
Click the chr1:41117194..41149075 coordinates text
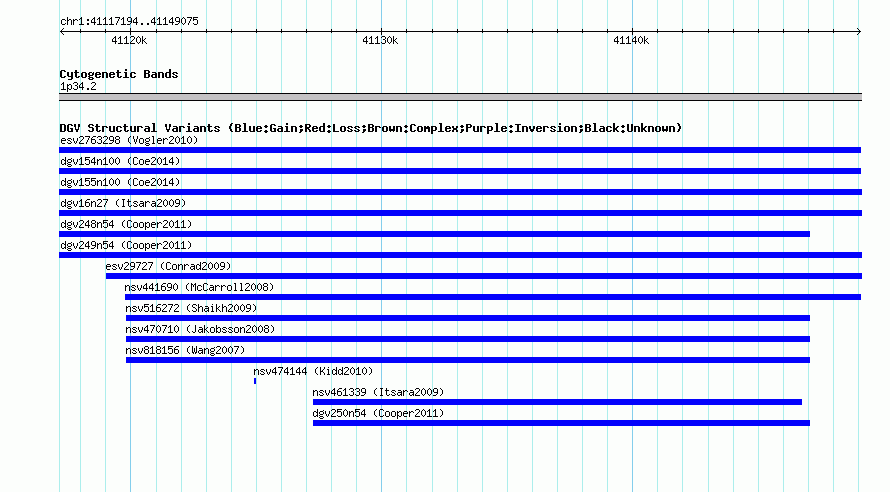tap(129, 21)
